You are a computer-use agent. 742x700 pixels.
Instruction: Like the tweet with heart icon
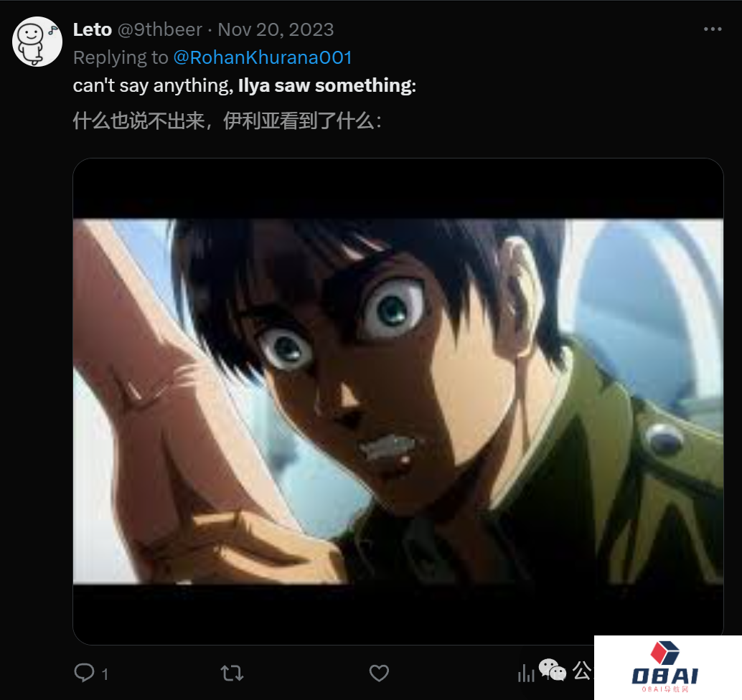(379, 673)
